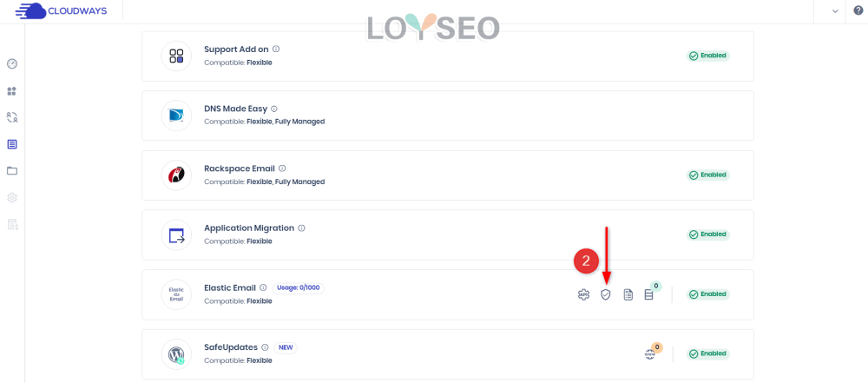Open the help question mark icon
The width and height of the screenshot is (868, 383).
(x=858, y=10)
